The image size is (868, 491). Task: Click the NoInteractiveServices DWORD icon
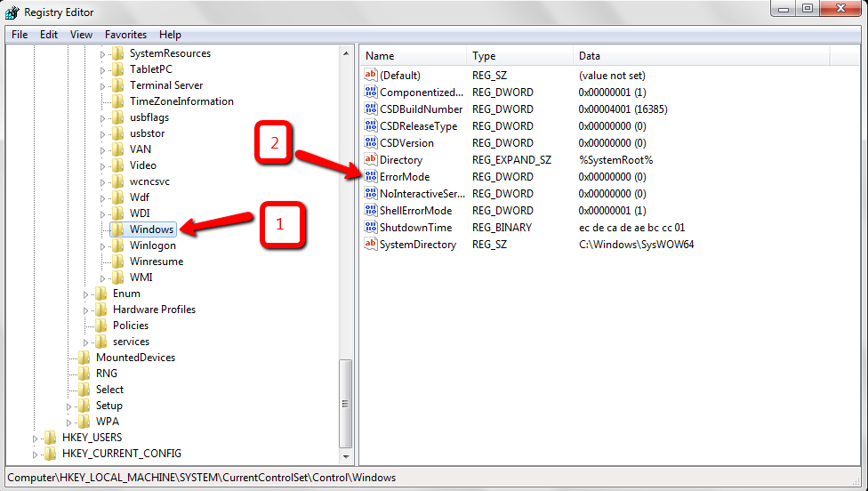pyautogui.click(x=370, y=193)
